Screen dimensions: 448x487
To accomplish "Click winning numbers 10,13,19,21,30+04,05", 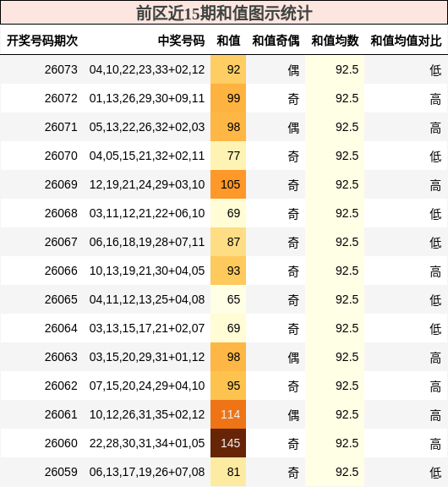I will 147,271.
